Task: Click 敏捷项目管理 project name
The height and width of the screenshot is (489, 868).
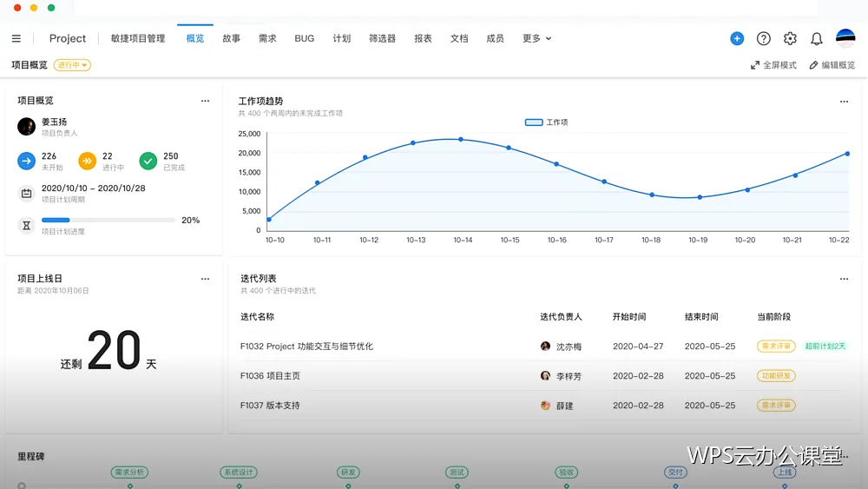Action: pos(138,38)
